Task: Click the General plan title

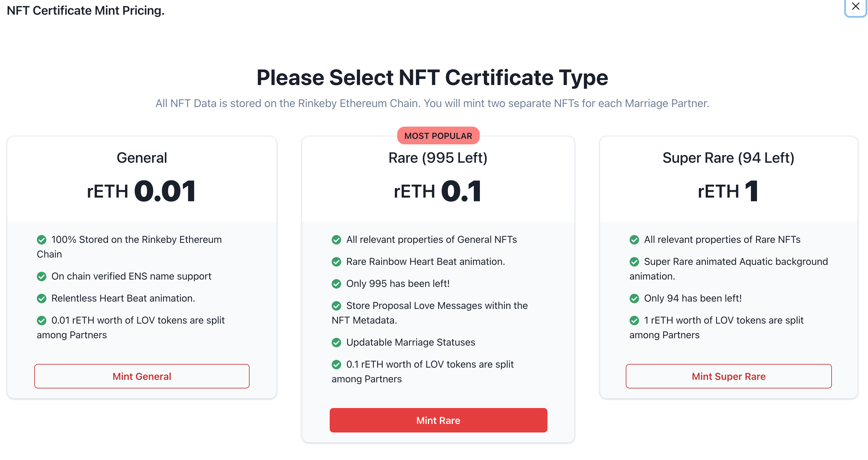Action: (x=142, y=158)
